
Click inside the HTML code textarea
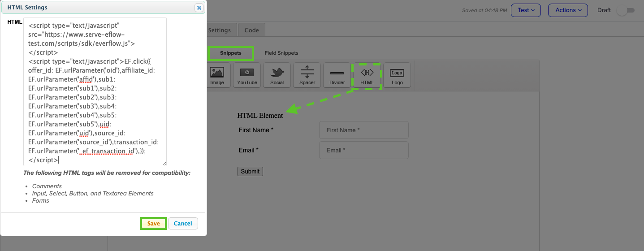[95, 91]
